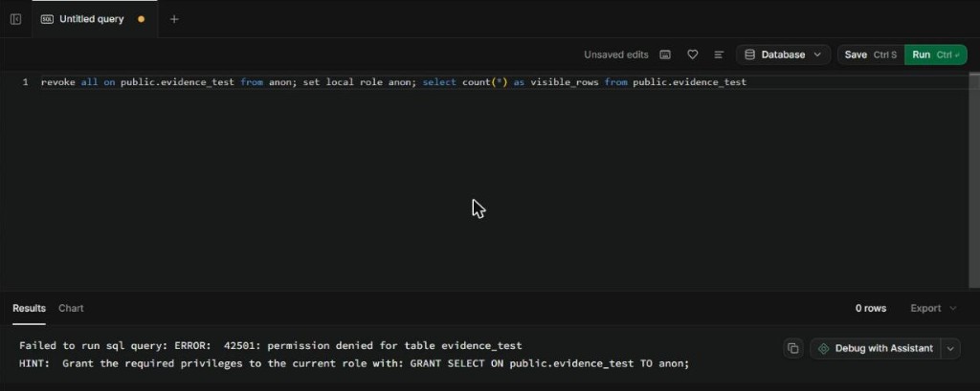Expand the Debug with Assistant chevron
980x391 pixels.
pyautogui.click(x=950, y=349)
